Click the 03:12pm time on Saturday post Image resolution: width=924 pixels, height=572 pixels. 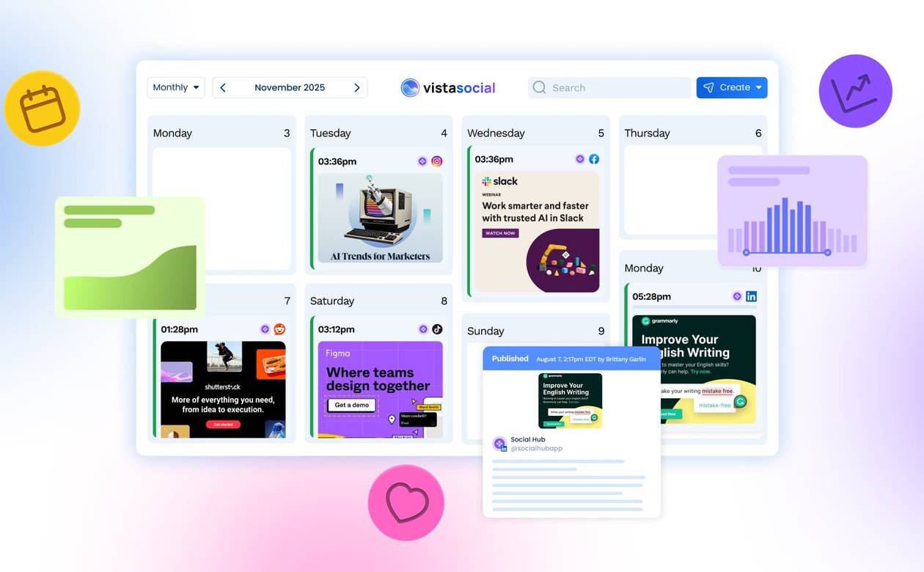pyautogui.click(x=337, y=329)
